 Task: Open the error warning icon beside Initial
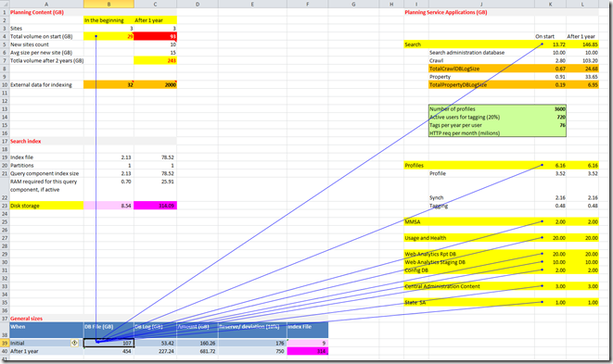(74, 343)
